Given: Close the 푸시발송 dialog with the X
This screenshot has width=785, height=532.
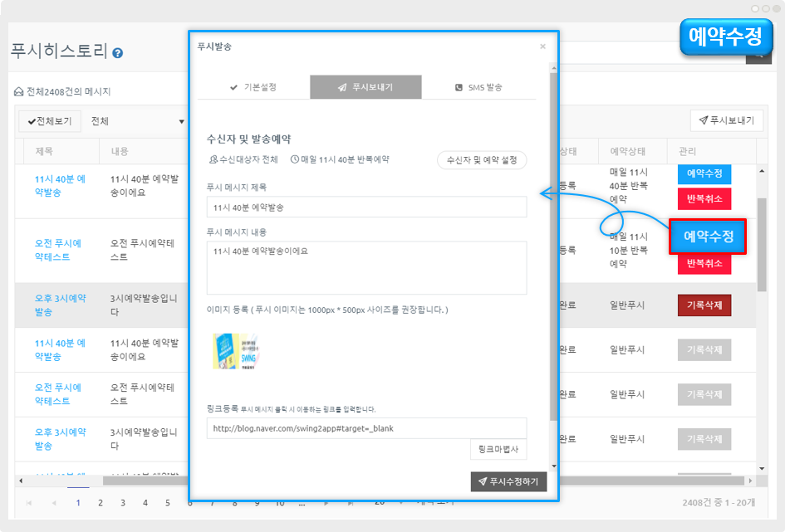Looking at the screenshot, I should pyautogui.click(x=542, y=46).
